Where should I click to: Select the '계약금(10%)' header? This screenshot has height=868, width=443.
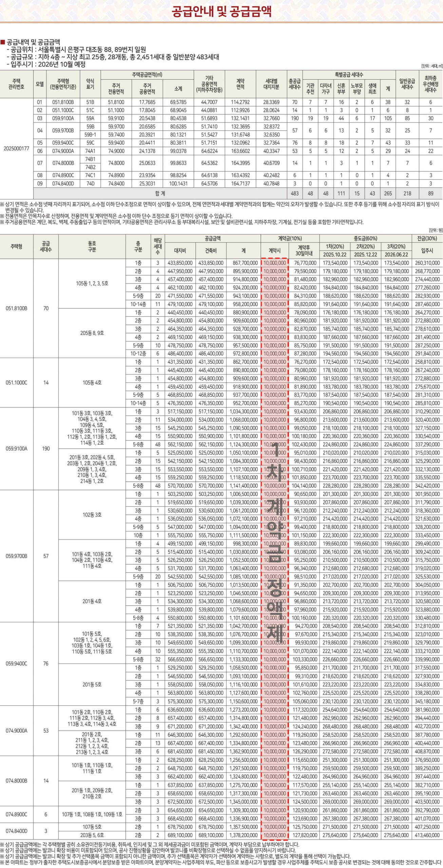coord(290,238)
